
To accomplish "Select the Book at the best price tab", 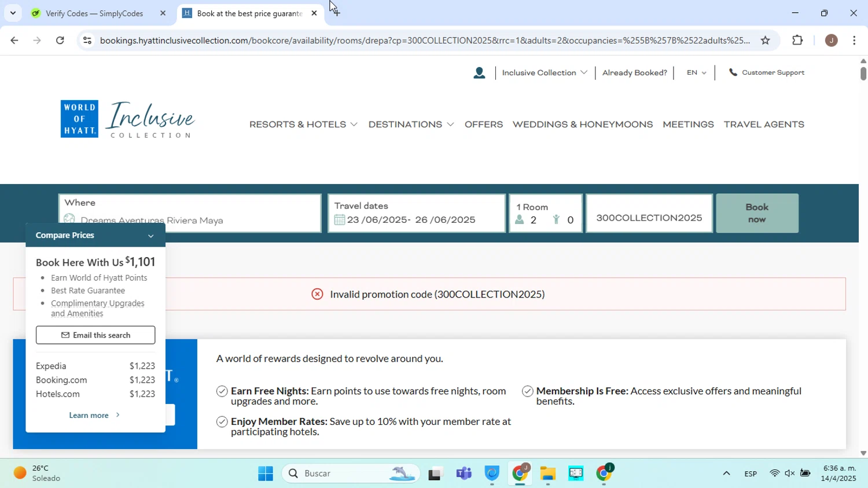I will pos(249,13).
